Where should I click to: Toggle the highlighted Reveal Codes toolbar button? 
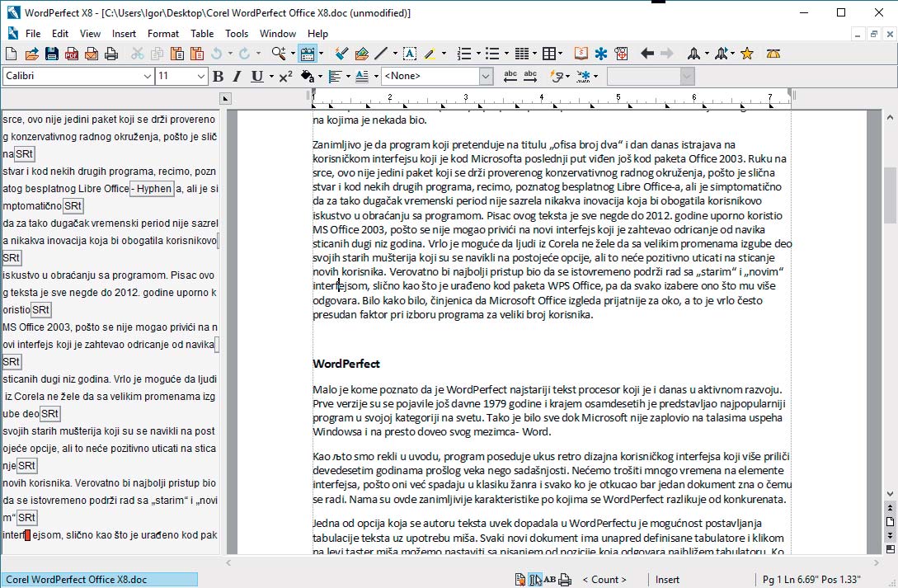coord(308,54)
